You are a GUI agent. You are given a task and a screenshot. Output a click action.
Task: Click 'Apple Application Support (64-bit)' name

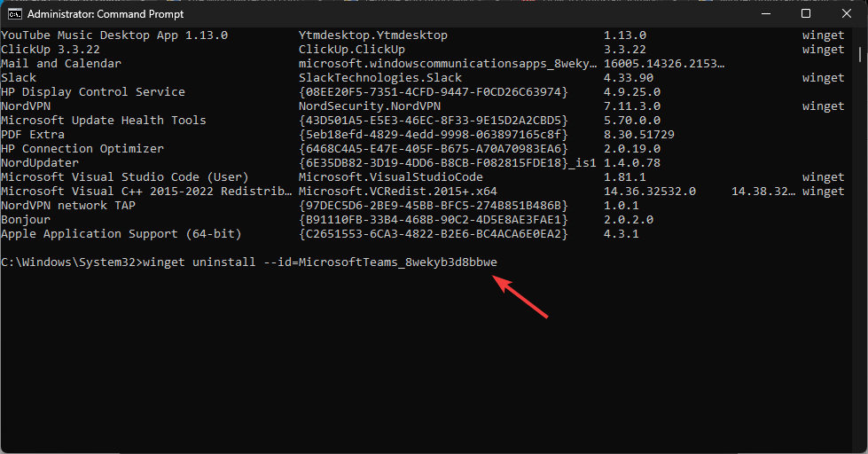click(121, 234)
